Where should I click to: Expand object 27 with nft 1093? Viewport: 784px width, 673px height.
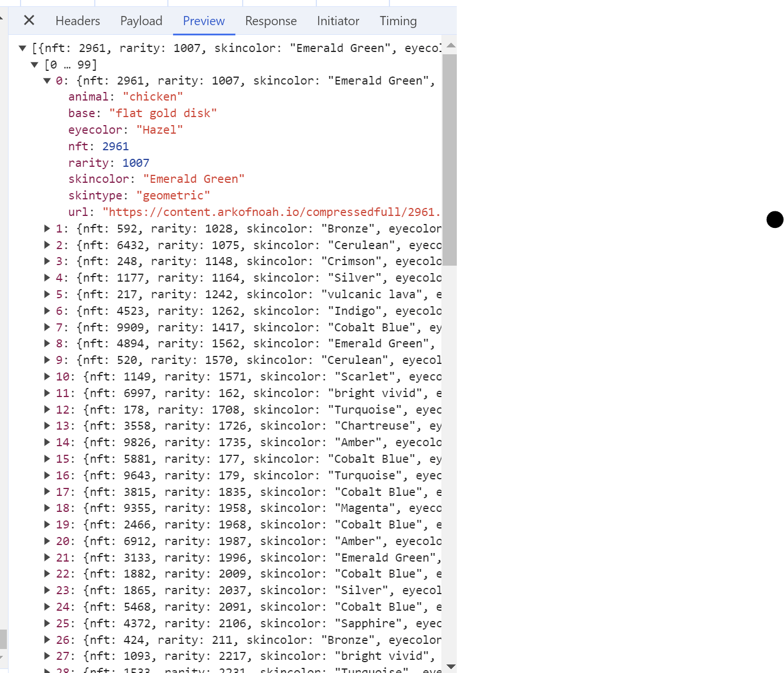[x=47, y=656]
